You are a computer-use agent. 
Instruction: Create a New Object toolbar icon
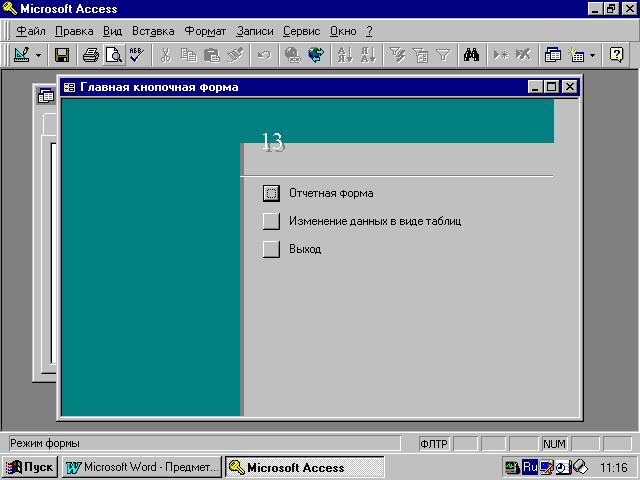pos(576,55)
